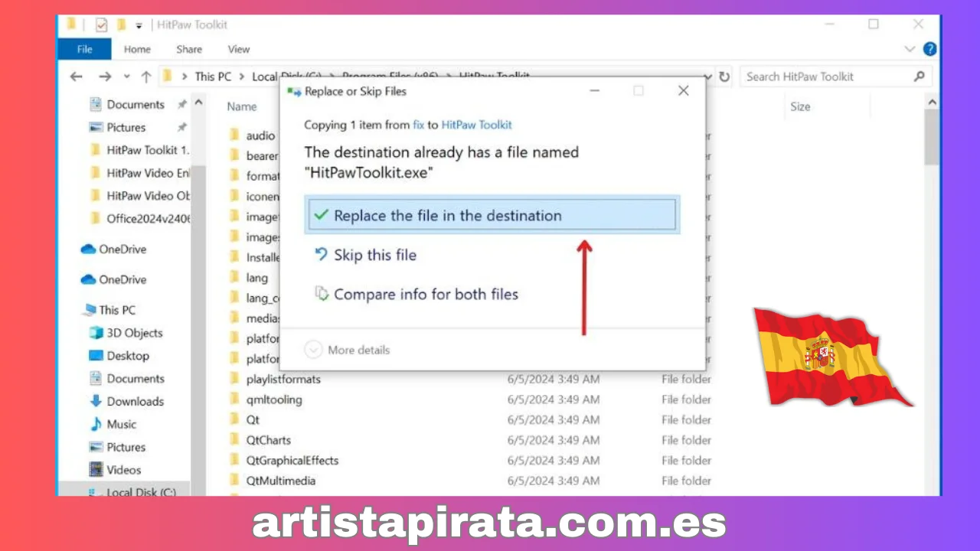Open the Share ribbon tab

pos(189,49)
